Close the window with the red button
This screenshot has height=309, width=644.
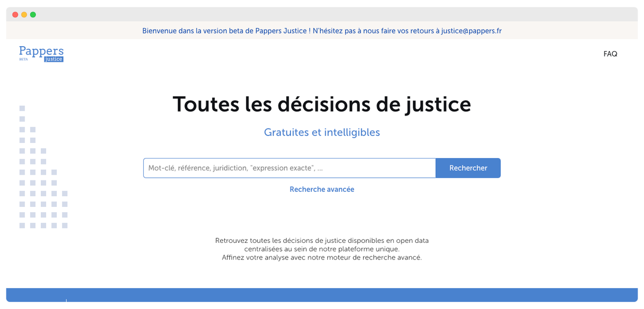[x=15, y=15]
